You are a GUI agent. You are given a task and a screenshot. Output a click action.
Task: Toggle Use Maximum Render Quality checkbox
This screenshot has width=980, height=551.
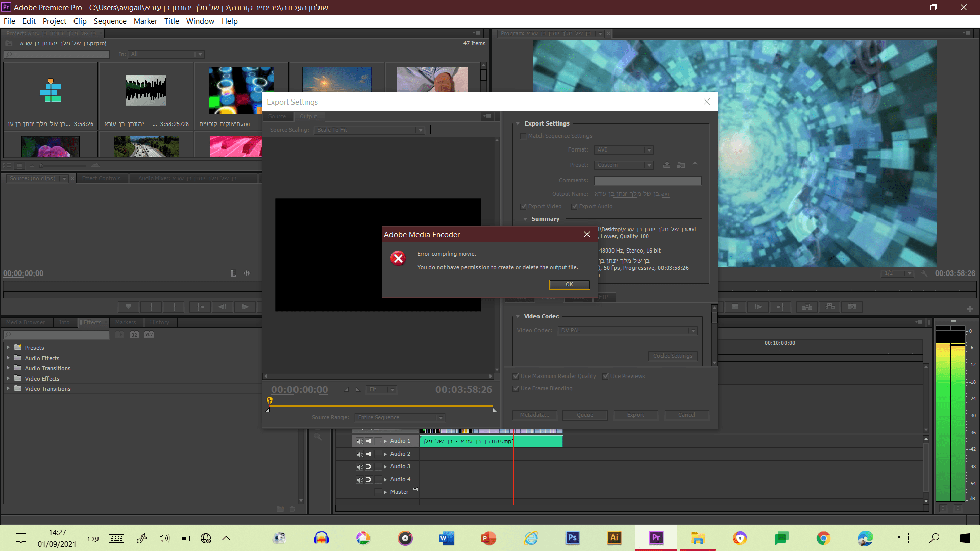(516, 376)
